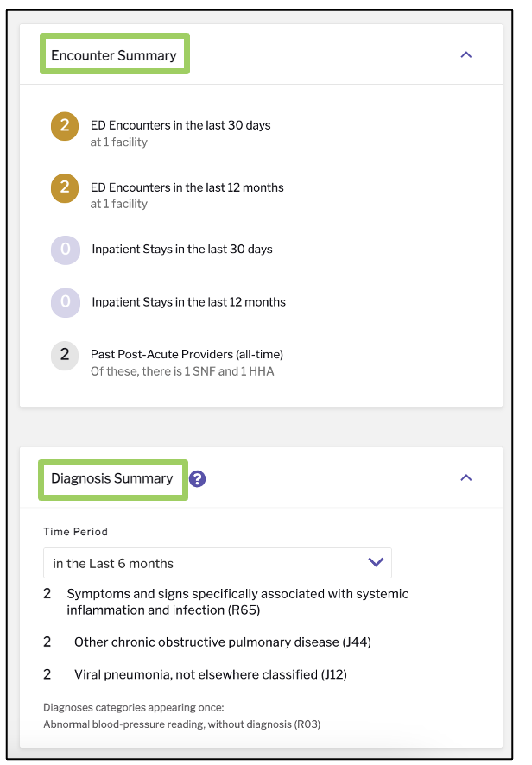The height and width of the screenshot is (765, 532).
Task: Select the Encounter Summary heading
Action: coord(114,55)
